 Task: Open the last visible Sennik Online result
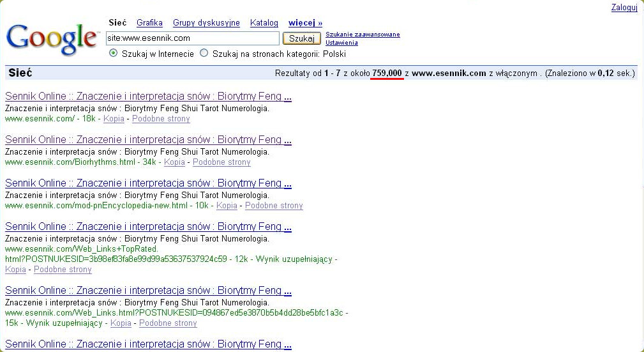pyautogui.click(x=148, y=345)
